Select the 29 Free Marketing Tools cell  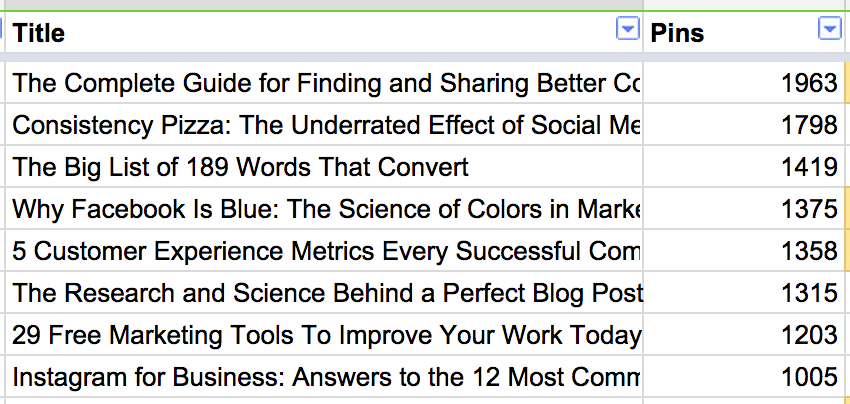(324, 334)
